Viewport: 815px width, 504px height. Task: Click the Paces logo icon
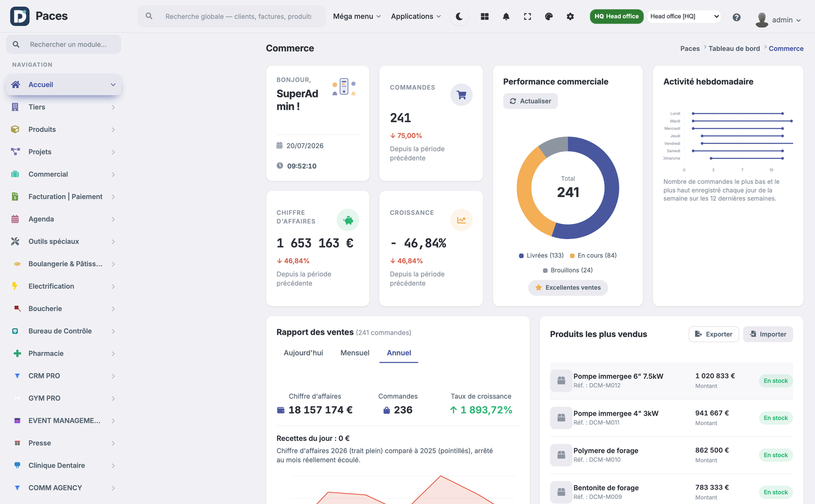click(x=20, y=16)
